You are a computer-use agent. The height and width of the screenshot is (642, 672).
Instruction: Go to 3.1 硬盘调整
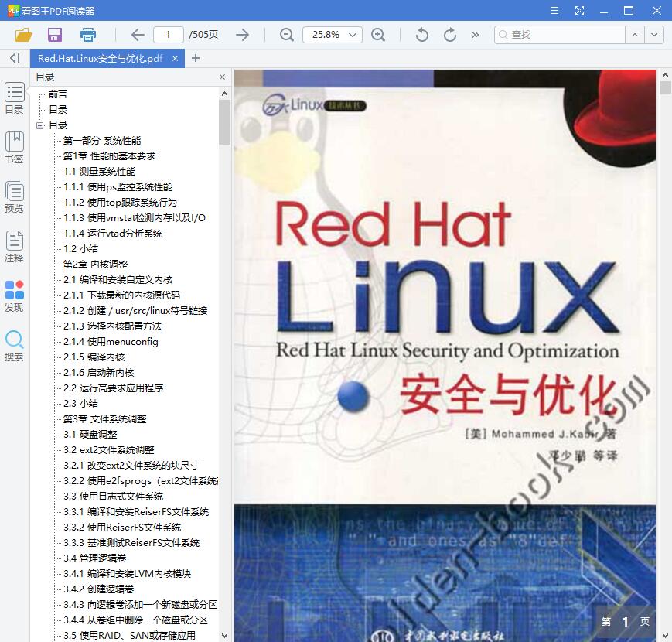[90, 434]
